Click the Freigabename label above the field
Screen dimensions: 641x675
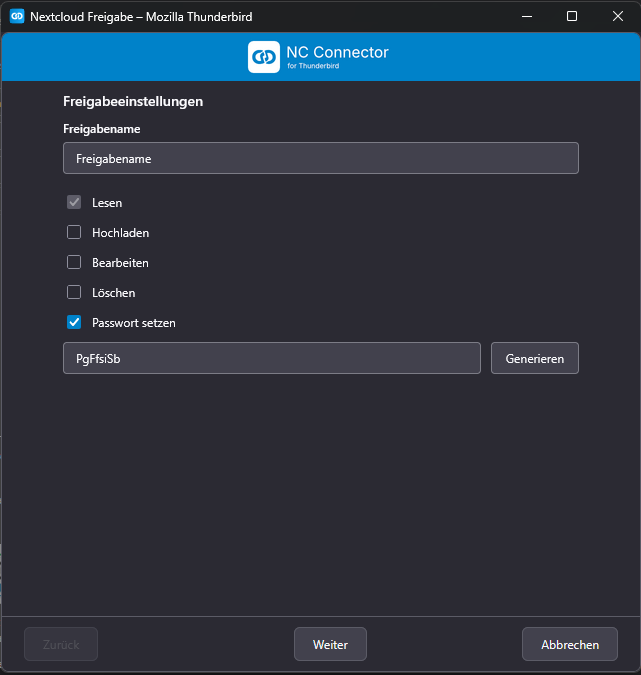click(102, 129)
